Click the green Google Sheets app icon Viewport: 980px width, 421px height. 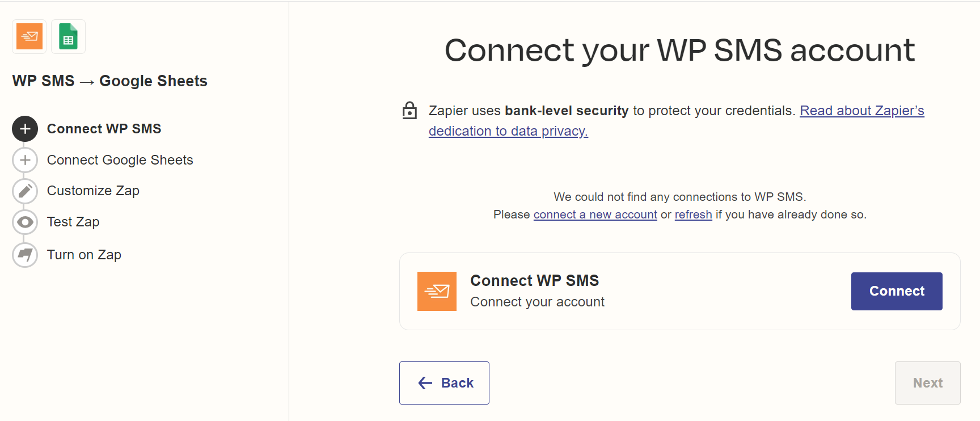click(x=68, y=36)
